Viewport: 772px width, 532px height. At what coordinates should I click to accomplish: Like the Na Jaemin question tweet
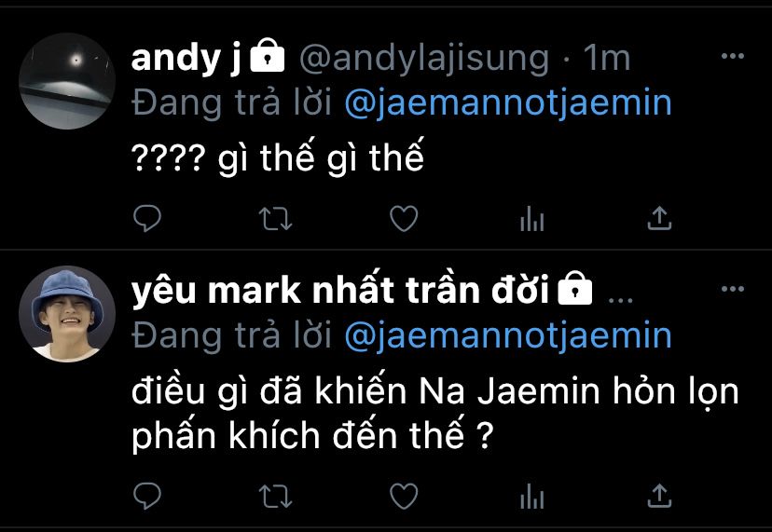pyautogui.click(x=404, y=496)
